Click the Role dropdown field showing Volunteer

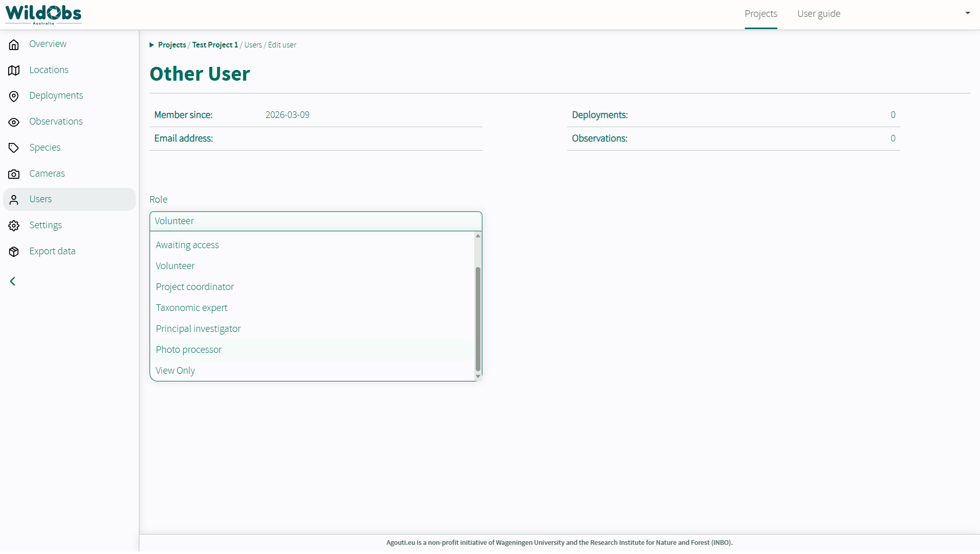[315, 221]
